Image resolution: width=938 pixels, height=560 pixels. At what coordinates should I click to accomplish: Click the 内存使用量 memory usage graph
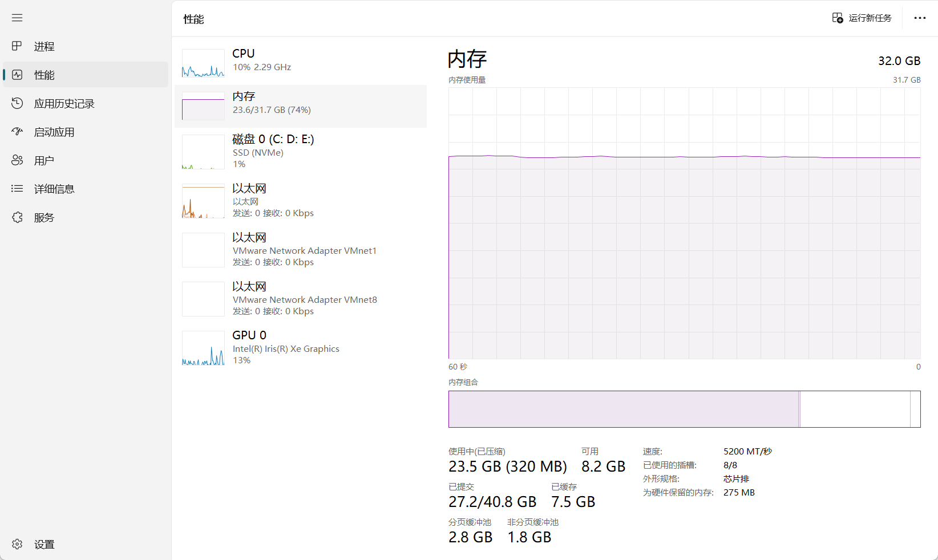(685, 223)
